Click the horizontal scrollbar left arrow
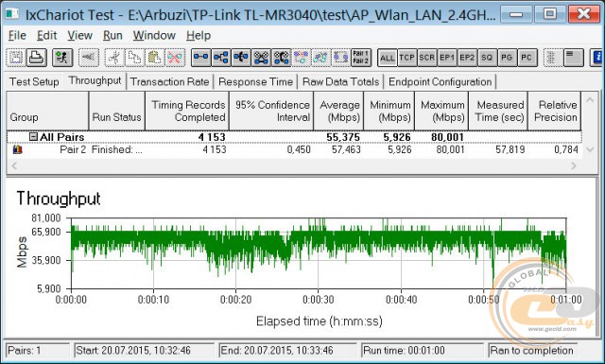This screenshot has width=605, height=364. pos(14,166)
